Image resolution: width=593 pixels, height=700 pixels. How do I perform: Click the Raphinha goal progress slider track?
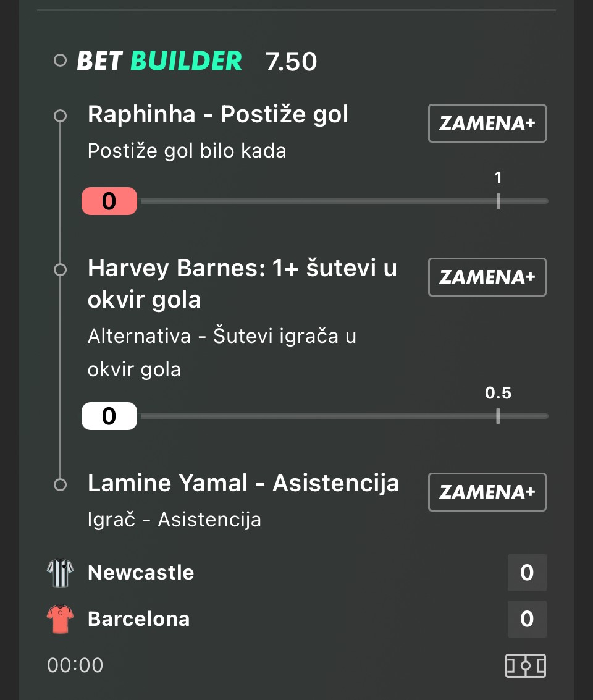pyautogui.click(x=343, y=201)
